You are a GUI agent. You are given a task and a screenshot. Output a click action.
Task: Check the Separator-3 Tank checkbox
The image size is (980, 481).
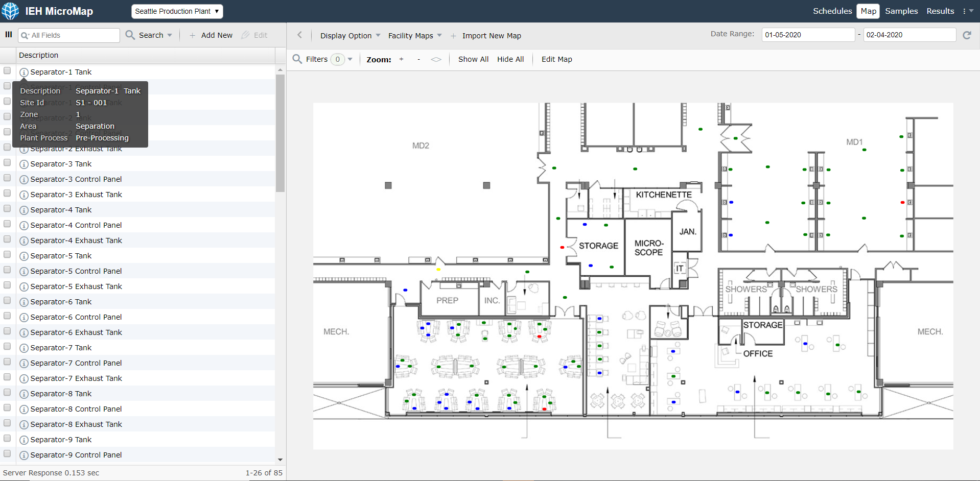click(7, 162)
